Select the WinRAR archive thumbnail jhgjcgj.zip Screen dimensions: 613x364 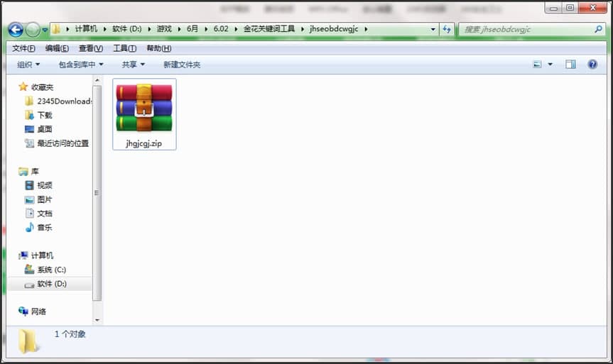click(x=144, y=108)
